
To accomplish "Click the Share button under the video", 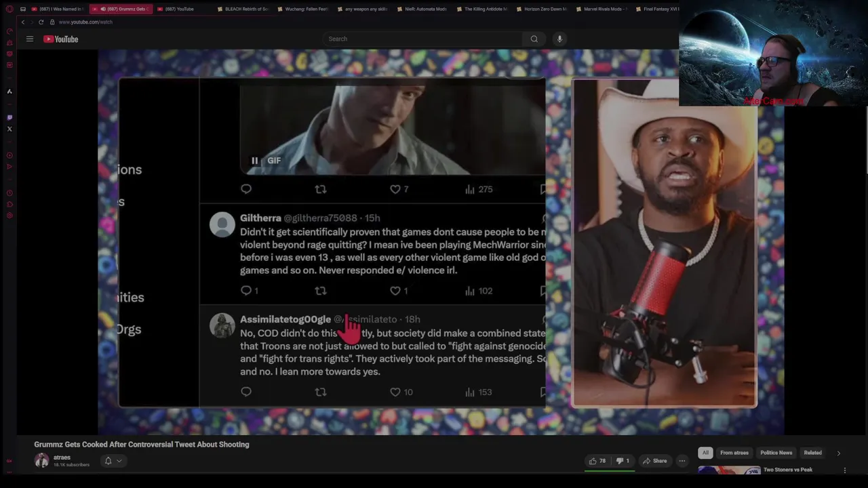I will 654,461.
